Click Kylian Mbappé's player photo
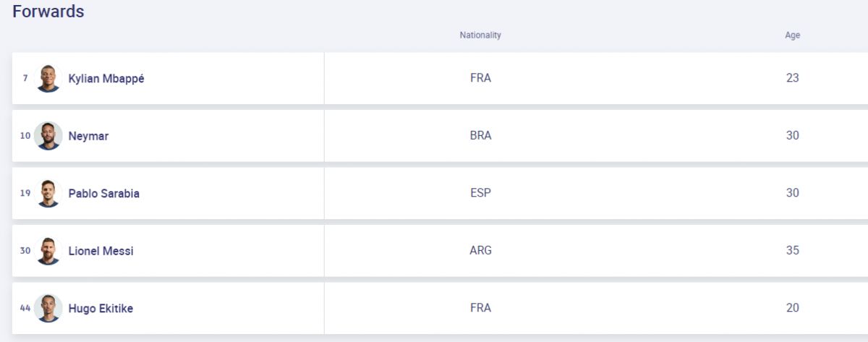 tap(48, 78)
